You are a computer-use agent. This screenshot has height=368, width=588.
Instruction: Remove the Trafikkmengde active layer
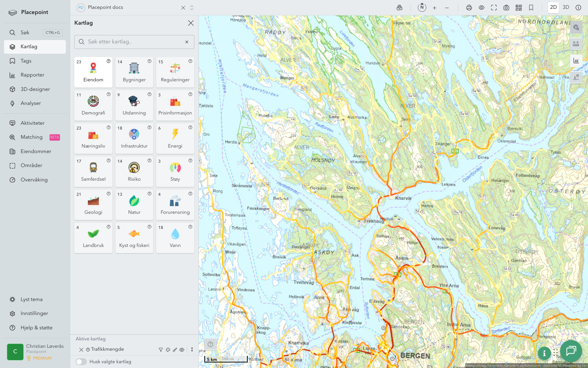(x=81, y=350)
